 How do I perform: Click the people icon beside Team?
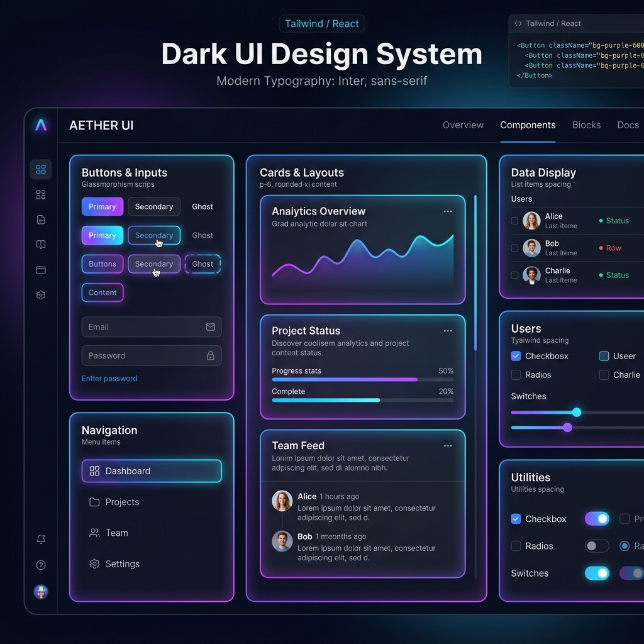tap(94, 533)
